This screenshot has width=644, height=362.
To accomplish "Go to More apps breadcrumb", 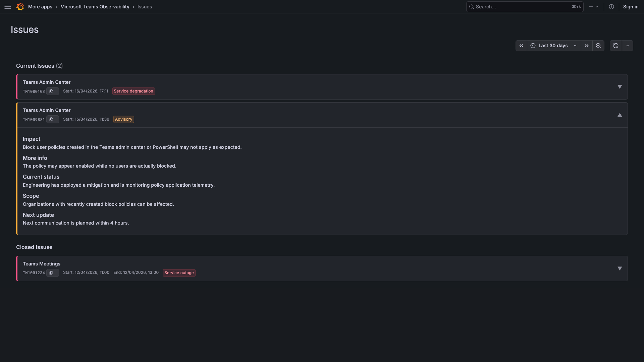I will [x=40, y=7].
